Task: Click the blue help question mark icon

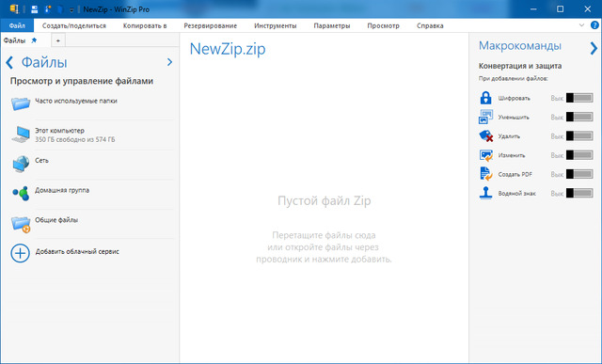Action: [594, 25]
